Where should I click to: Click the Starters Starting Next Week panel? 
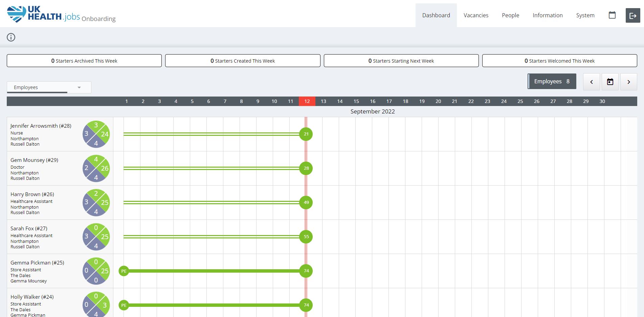pyautogui.click(x=401, y=61)
